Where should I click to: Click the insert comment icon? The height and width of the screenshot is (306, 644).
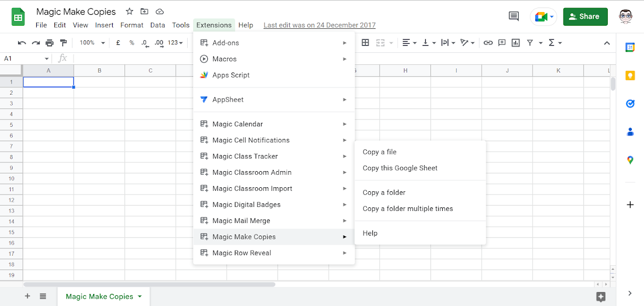tap(502, 43)
